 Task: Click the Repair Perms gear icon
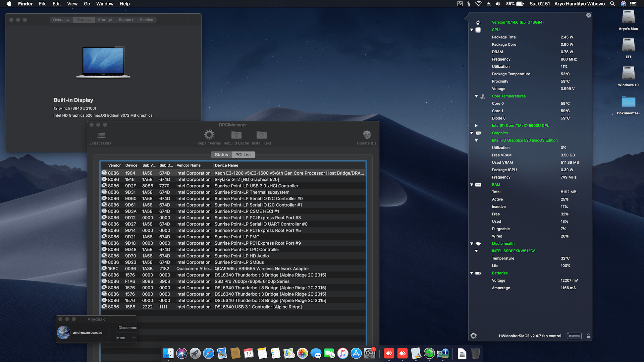tap(209, 135)
